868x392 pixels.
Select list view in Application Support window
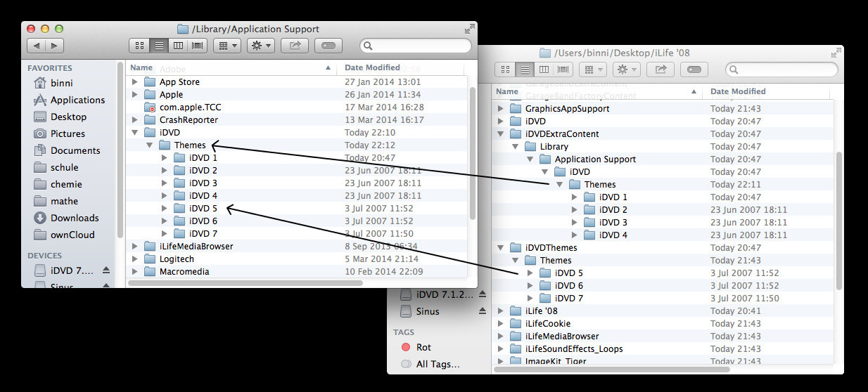tap(159, 46)
